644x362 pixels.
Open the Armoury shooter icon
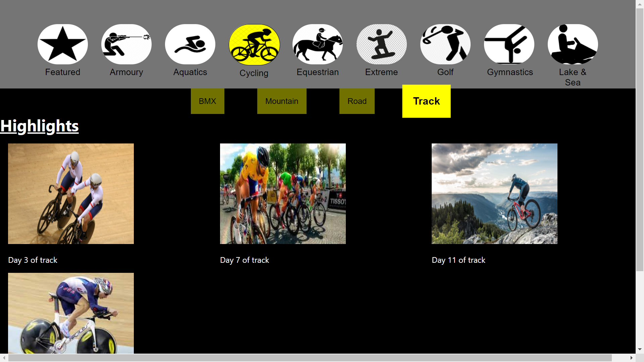click(x=126, y=44)
